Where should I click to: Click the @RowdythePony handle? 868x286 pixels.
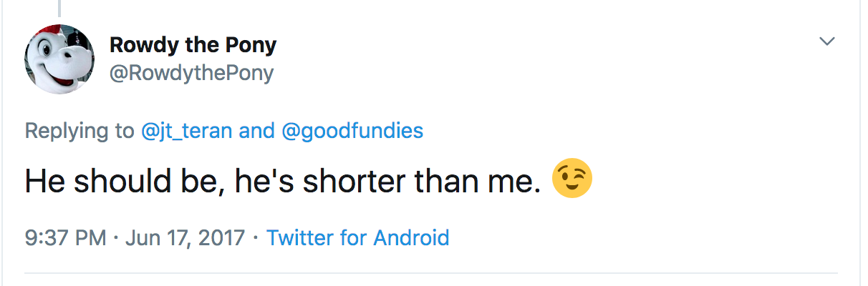pyautogui.click(x=191, y=73)
